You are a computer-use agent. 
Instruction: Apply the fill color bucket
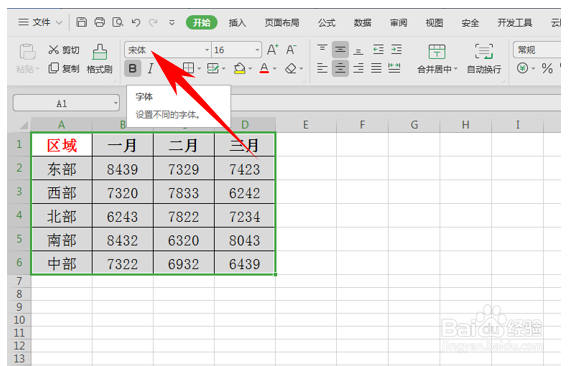(239, 68)
